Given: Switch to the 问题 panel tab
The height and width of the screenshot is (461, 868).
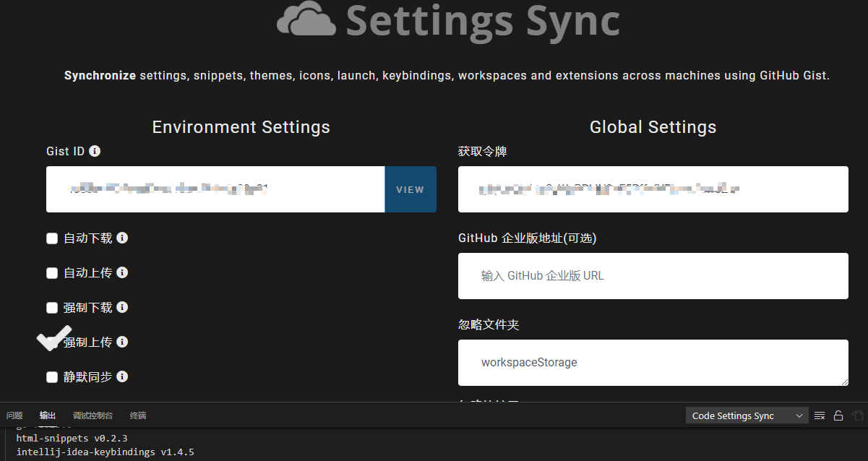Looking at the screenshot, I should (14, 415).
